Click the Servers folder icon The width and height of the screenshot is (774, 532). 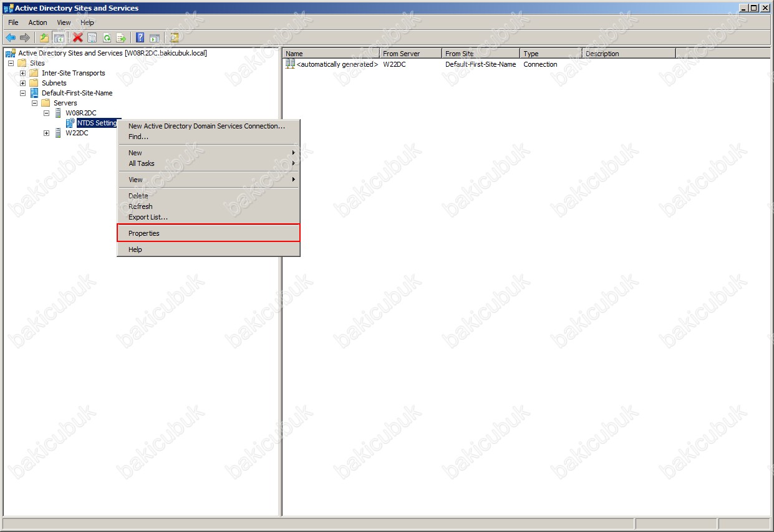46,103
